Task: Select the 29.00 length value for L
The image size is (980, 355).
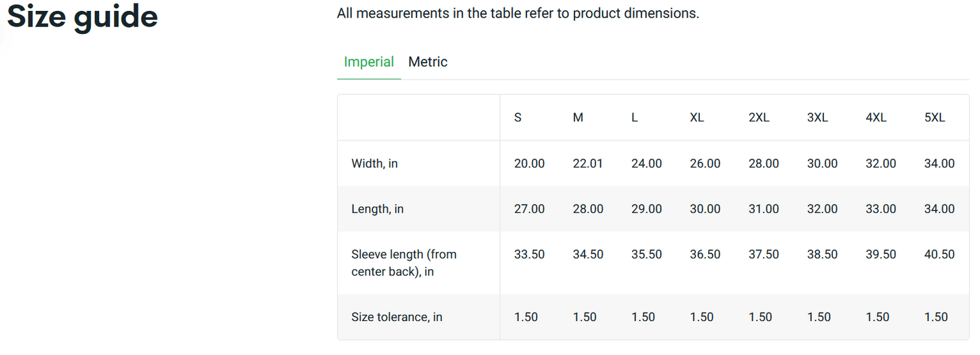Action: pyautogui.click(x=646, y=209)
